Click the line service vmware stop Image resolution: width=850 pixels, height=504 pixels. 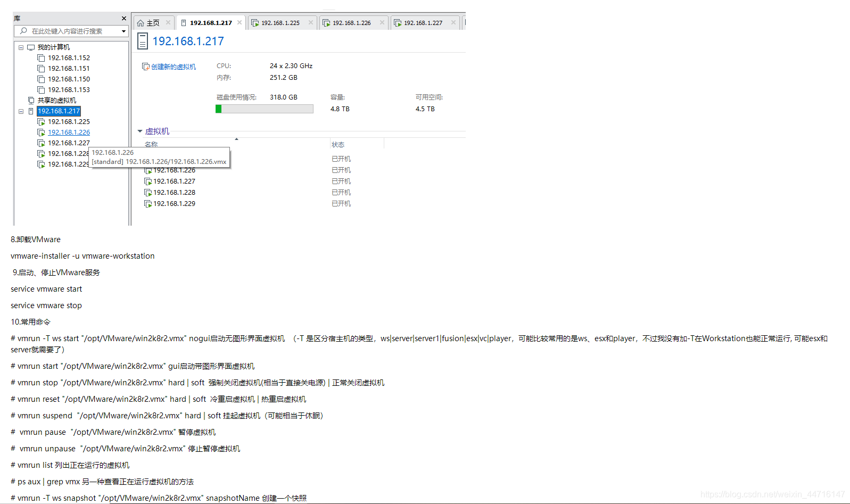click(x=46, y=305)
